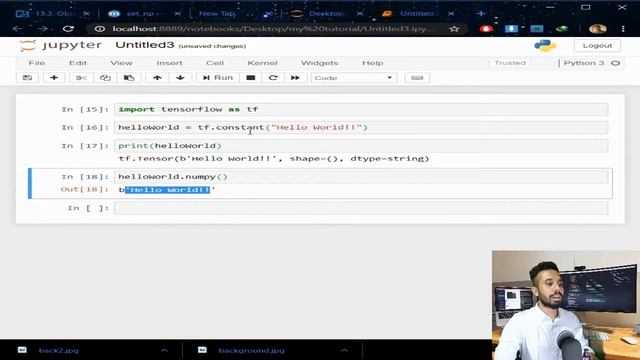The image size is (640, 360).
Task: Open downloaded background.jpg file
Action: [x=251, y=350]
